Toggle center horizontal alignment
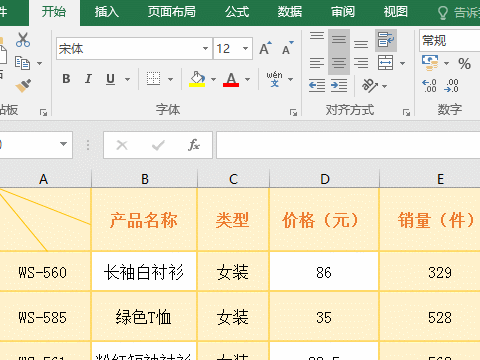The width and height of the screenshot is (480, 360). tap(339, 63)
